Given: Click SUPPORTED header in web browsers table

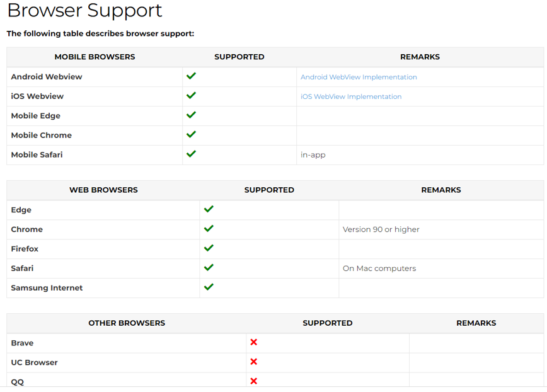Looking at the screenshot, I should point(269,190).
